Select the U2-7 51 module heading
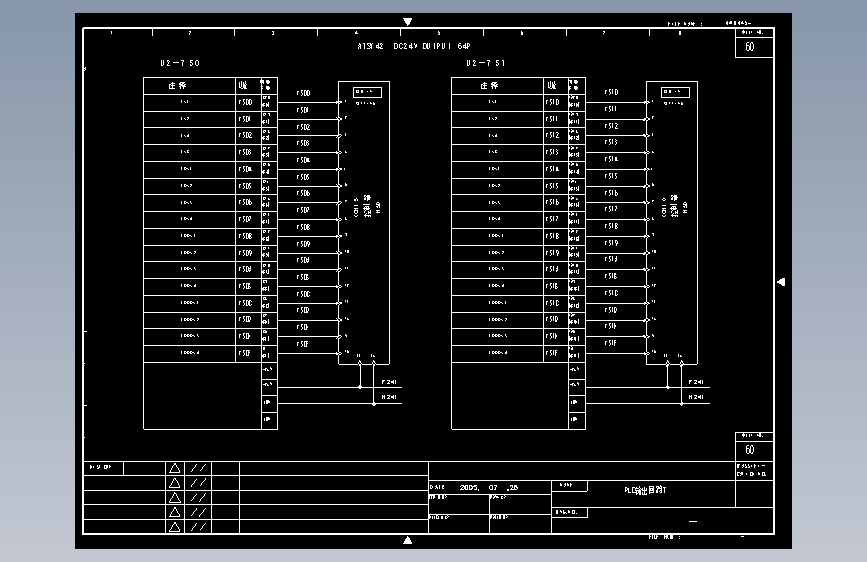This screenshot has height=562, width=867. pyautogui.click(x=485, y=63)
